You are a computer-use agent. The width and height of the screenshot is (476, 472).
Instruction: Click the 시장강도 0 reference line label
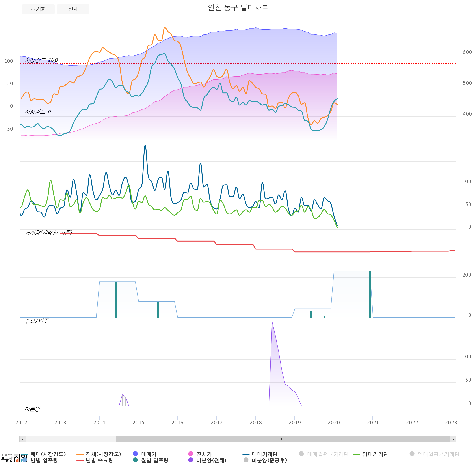38,112
